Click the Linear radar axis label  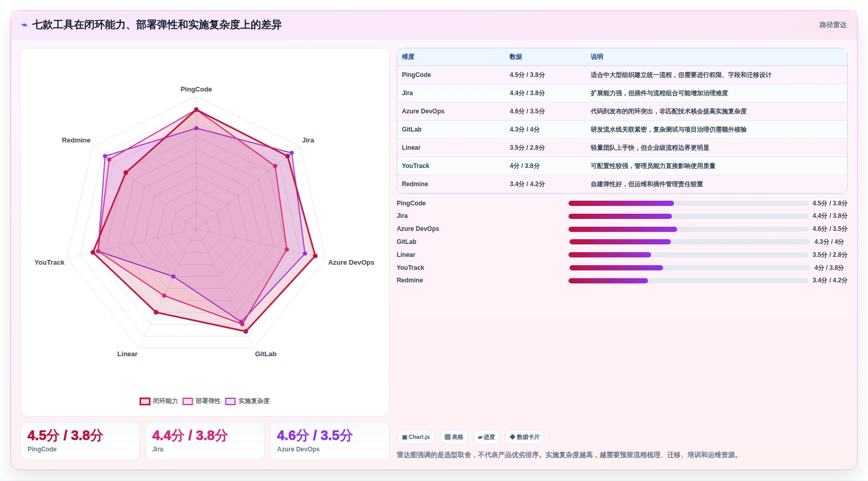pyautogui.click(x=127, y=354)
